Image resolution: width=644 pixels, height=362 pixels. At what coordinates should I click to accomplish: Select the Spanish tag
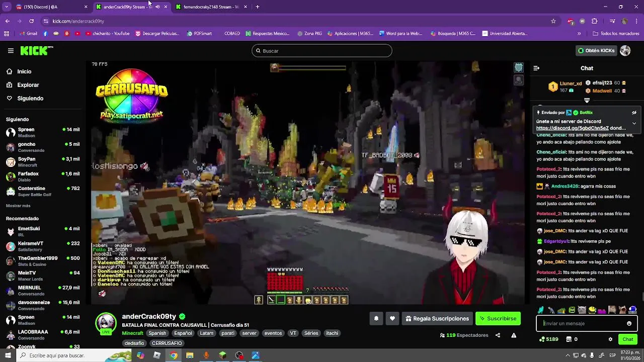click(x=157, y=333)
